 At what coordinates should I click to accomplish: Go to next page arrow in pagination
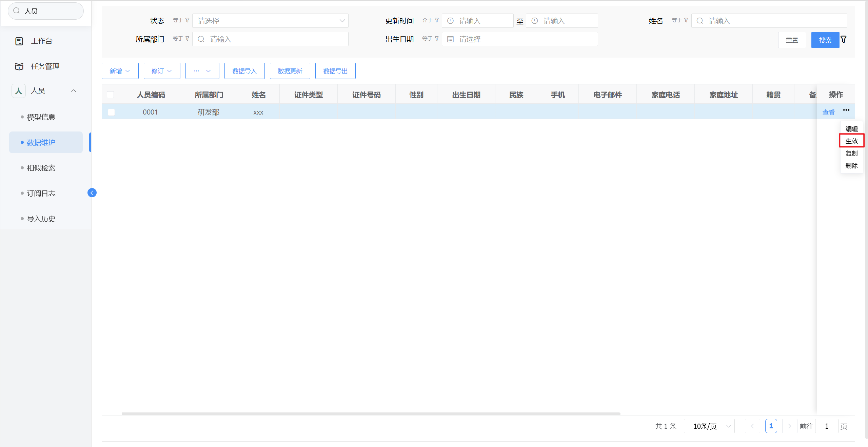pyautogui.click(x=789, y=426)
